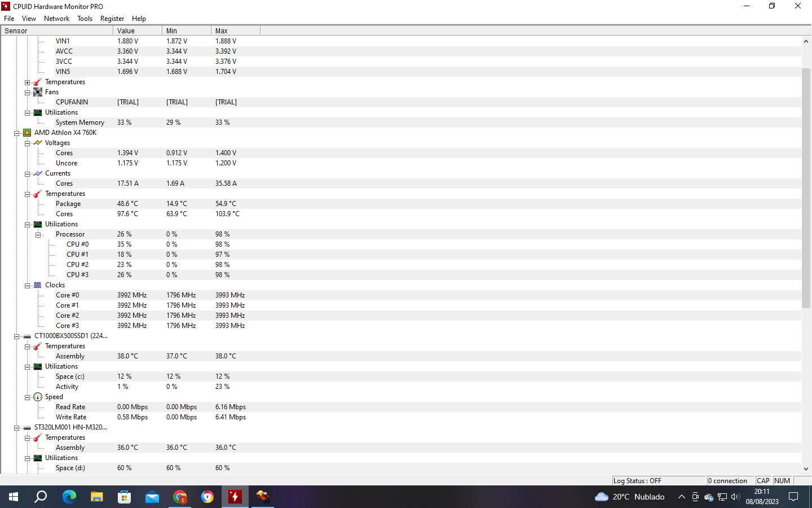Viewport: 812px width, 508px height.
Task: Click the vertical scrollbar down arrow
Action: coord(806,468)
